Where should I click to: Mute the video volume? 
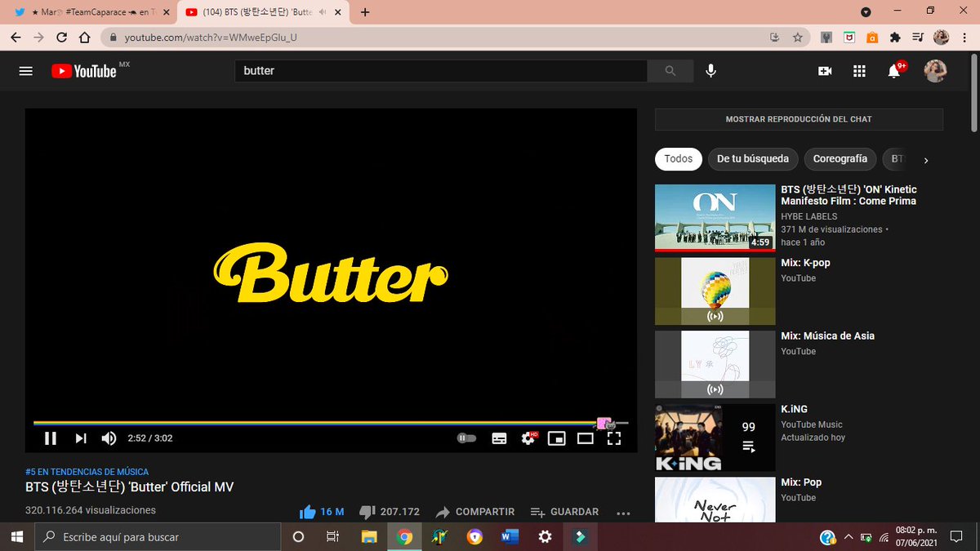109,438
